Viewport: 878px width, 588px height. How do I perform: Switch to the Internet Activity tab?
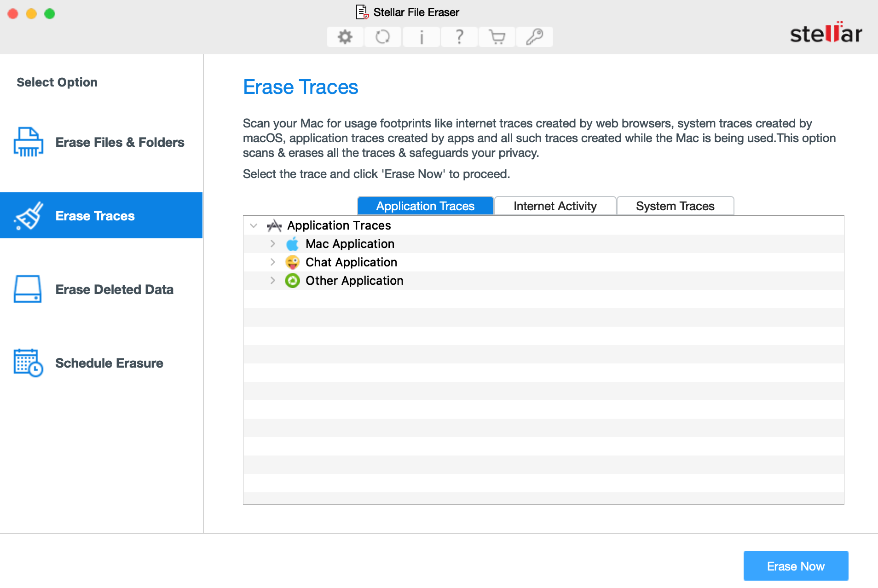[555, 206]
